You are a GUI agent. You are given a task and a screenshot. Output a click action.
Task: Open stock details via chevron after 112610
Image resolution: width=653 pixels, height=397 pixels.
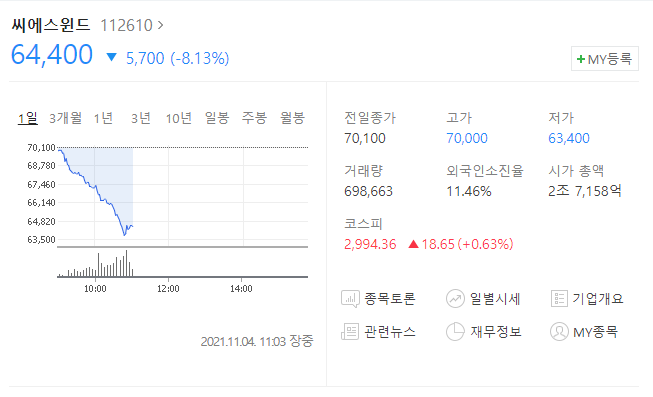point(160,25)
